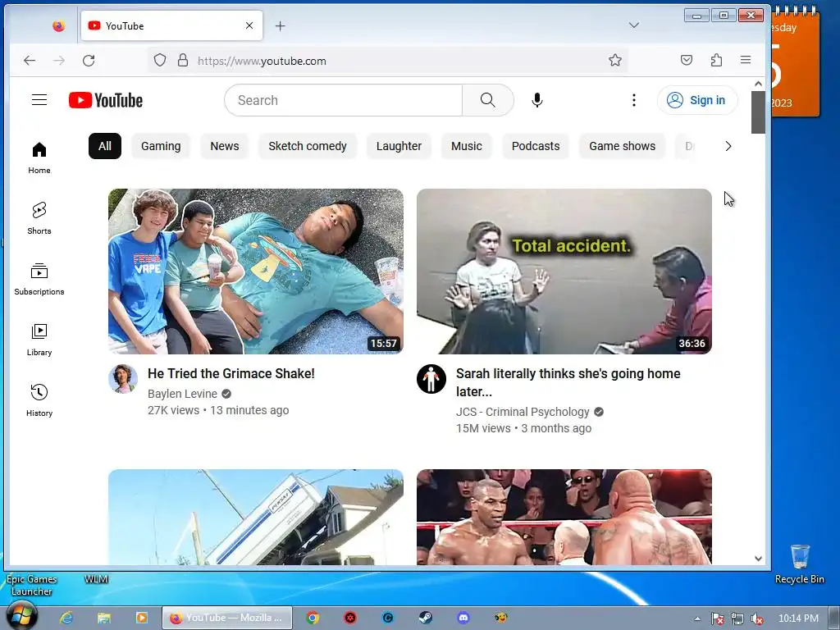Open the Firefox extensions puzzle icon
Screen dimensions: 840x630
pyautogui.click(x=716, y=60)
